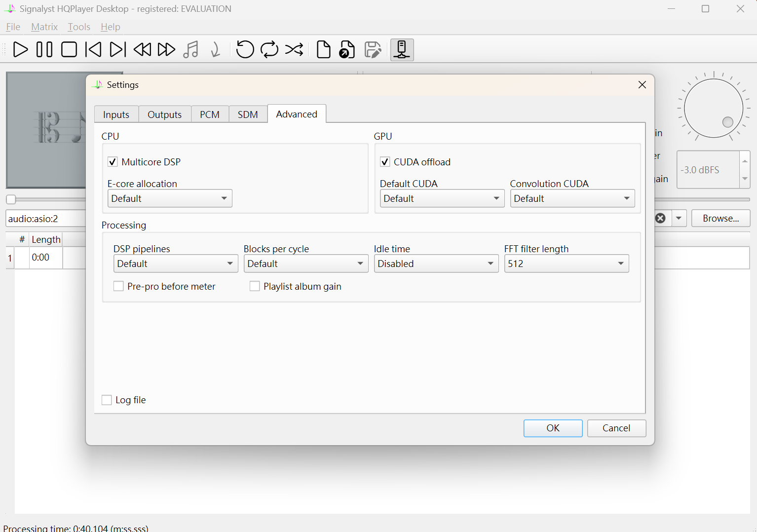Select the 0:00 length cell in the playlist
Viewport: 757px width, 532px height.
46,258
